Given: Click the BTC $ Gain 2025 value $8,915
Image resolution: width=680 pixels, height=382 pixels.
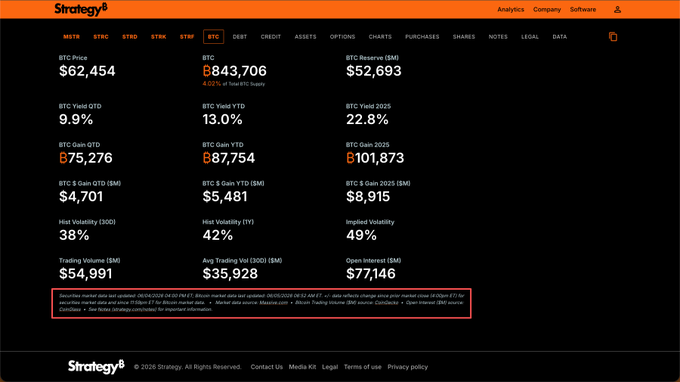Looking at the screenshot, I should click(x=368, y=197).
